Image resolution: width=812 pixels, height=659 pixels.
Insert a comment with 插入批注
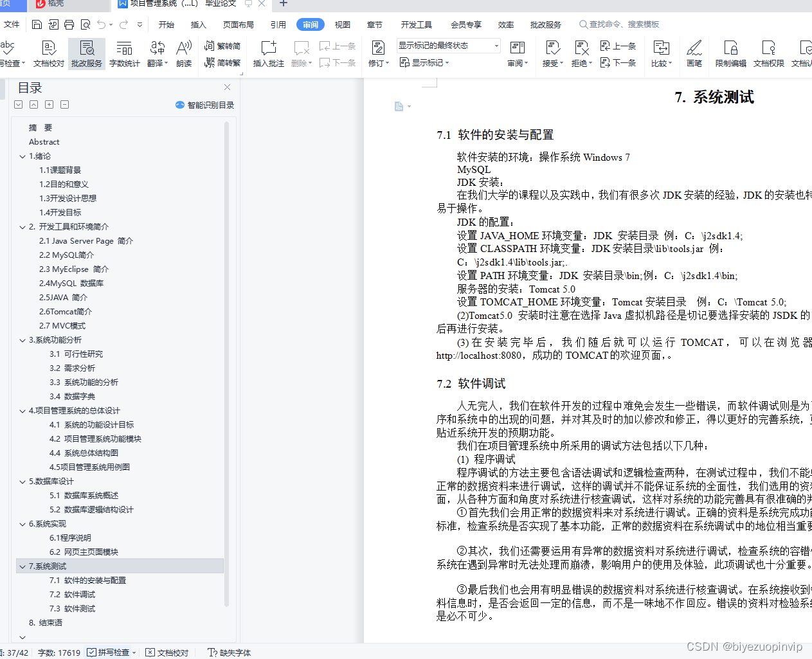[x=268, y=53]
